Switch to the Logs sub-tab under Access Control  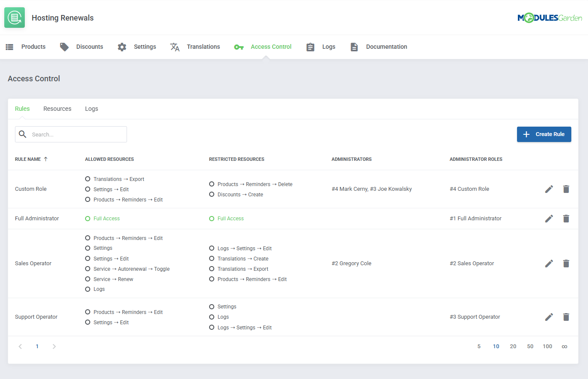click(92, 109)
